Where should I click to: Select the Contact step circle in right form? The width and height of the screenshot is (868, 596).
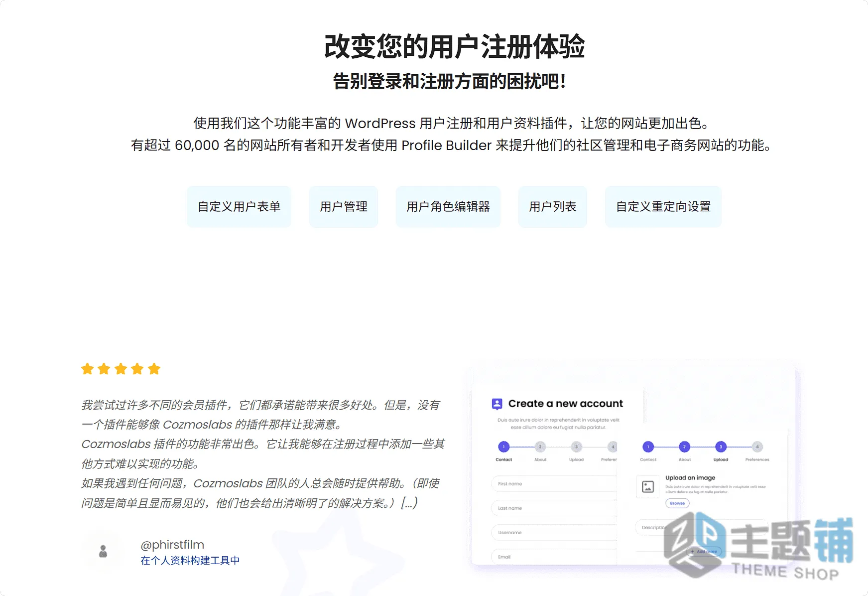(648, 447)
